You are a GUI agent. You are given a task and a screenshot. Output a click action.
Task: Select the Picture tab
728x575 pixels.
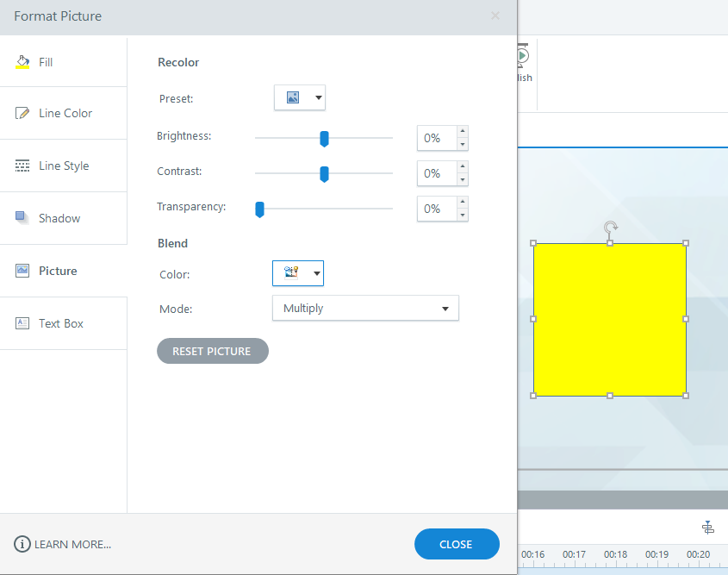pos(63,271)
